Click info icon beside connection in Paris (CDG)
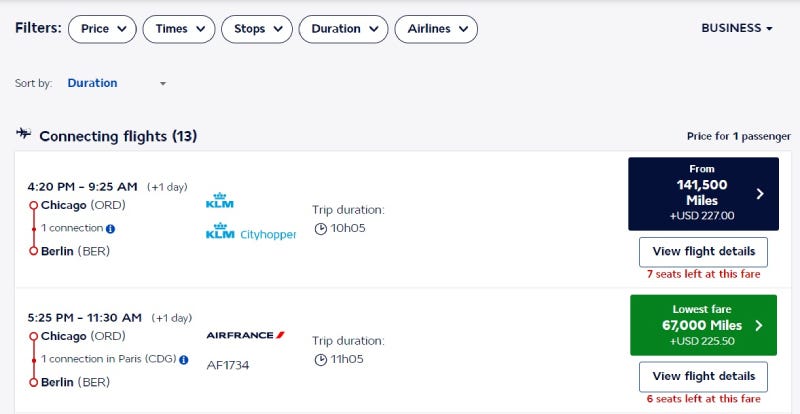Viewport: 800px width, 414px height. (x=183, y=359)
